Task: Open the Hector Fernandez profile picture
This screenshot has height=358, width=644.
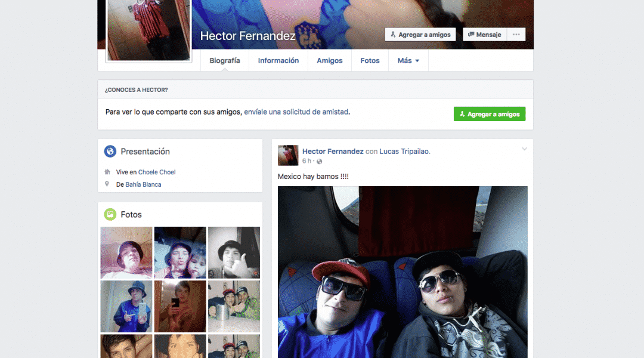Action: (x=148, y=30)
